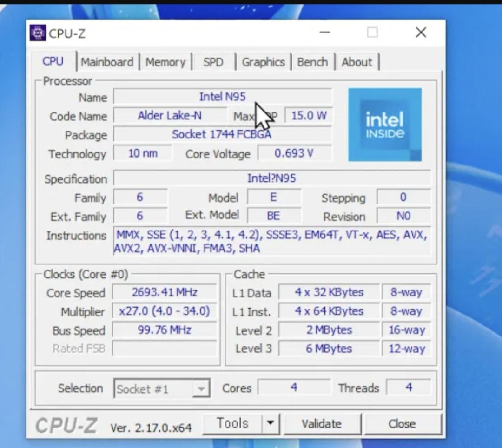502x448 pixels.
Task: Click the Core Speed value 2693.41 MHz
Action: click(165, 292)
